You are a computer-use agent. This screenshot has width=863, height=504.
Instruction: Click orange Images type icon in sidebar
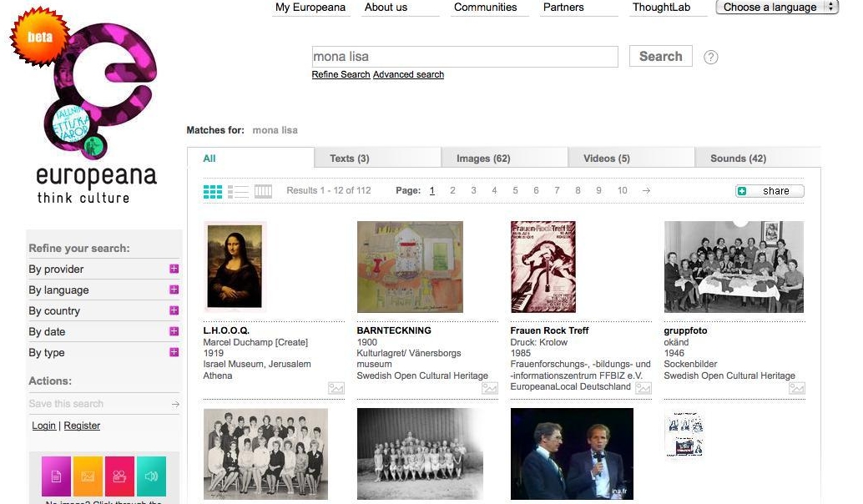(x=88, y=476)
